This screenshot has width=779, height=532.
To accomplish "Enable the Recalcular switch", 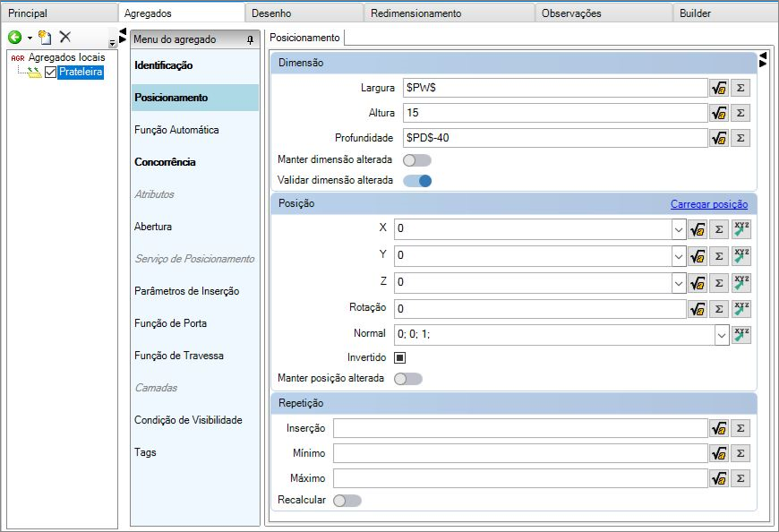I will coord(347,501).
